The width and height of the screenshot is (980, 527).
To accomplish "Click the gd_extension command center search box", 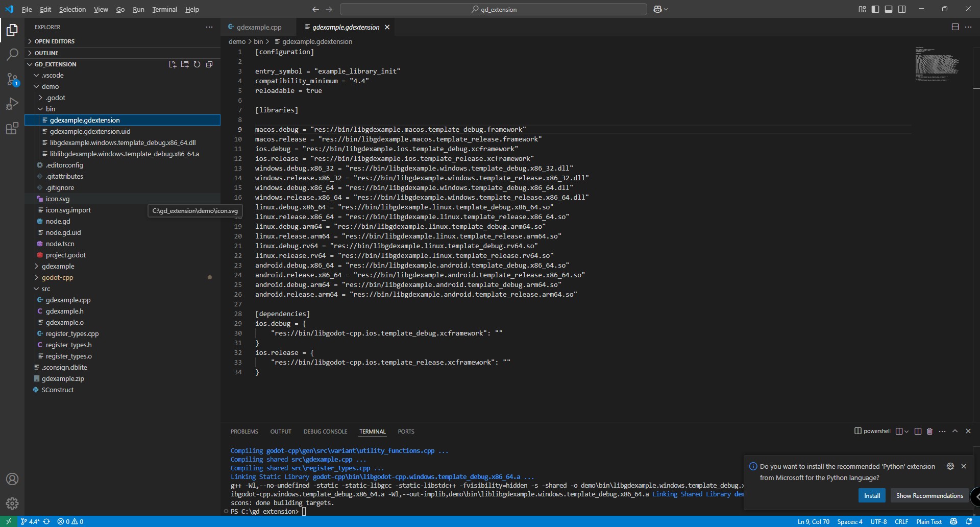I will tap(493, 9).
